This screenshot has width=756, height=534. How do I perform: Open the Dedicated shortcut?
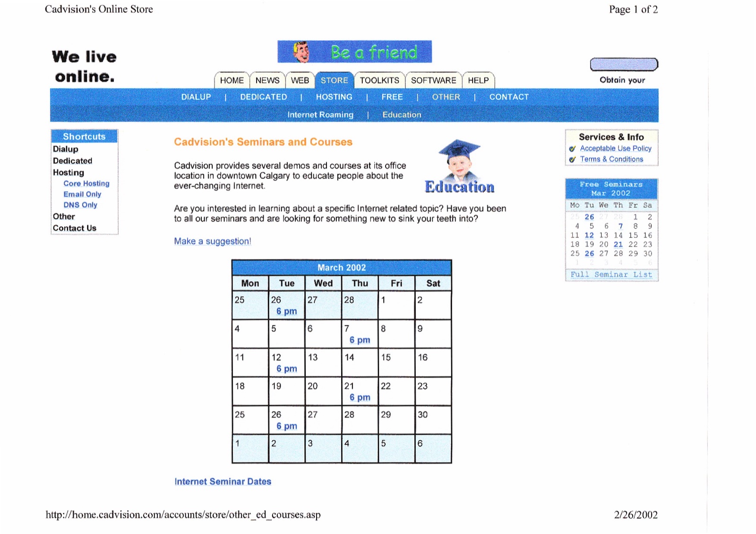(72, 161)
